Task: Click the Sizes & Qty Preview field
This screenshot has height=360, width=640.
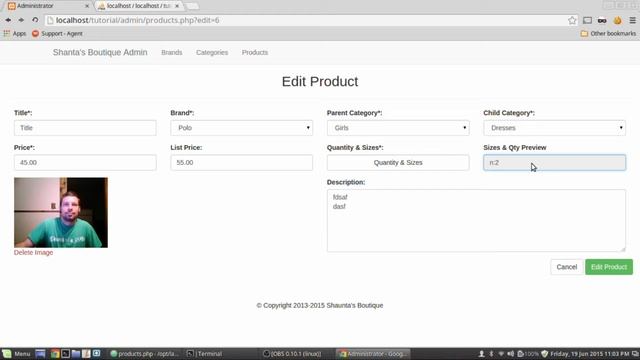Action: 554,162
